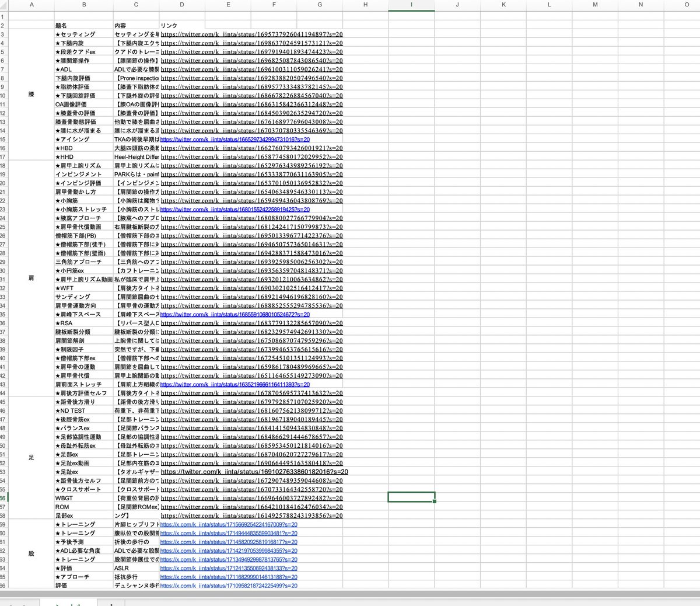Click the OA画像評価 cell
Screen dimensions: 700x606
point(84,105)
